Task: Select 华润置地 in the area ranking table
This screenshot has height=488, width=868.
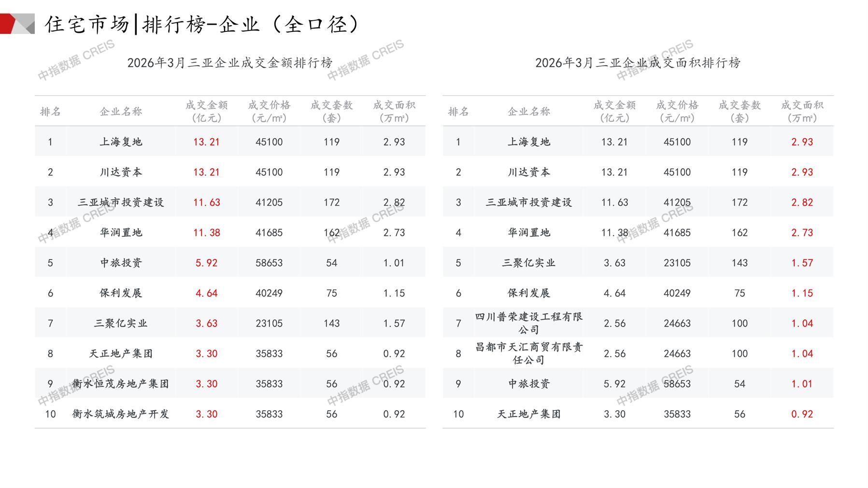Action: pyautogui.click(x=528, y=232)
